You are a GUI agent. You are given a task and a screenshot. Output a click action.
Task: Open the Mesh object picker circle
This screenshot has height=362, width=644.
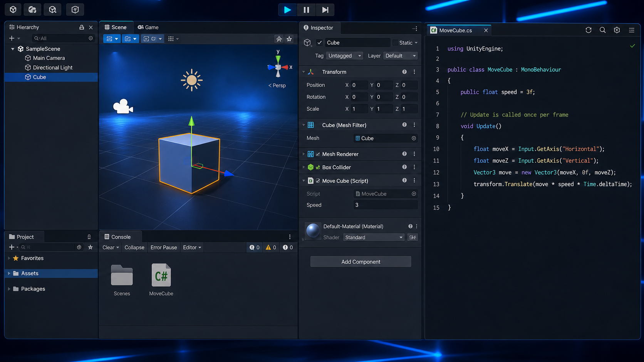[x=414, y=138]
